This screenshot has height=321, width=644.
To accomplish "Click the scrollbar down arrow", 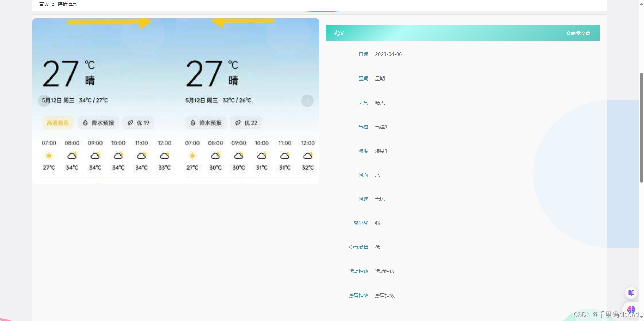I will pos(641,317).
